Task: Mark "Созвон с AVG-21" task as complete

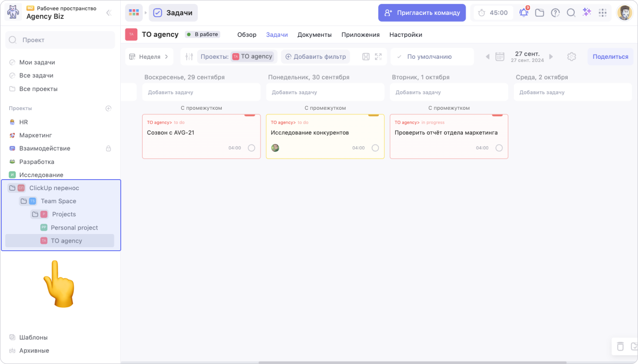Action: pos(252,148)
